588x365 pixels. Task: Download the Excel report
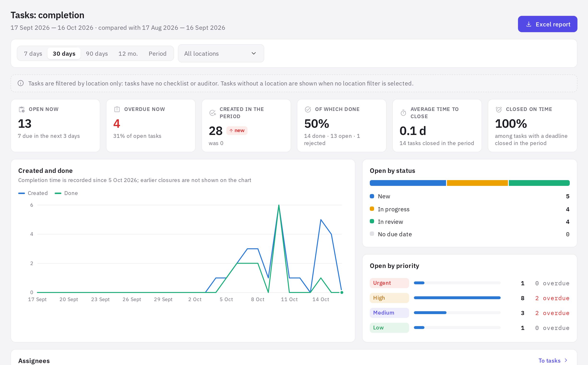click(547, 24)
